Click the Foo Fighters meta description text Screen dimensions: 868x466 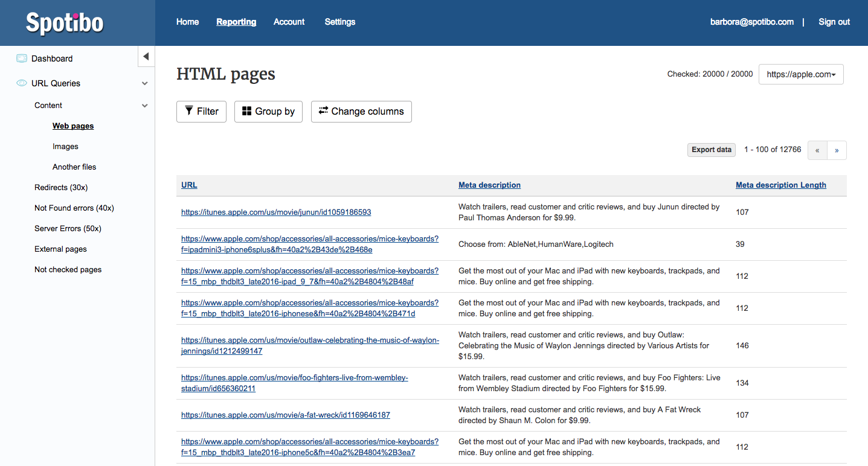click(x=590, y=383)
